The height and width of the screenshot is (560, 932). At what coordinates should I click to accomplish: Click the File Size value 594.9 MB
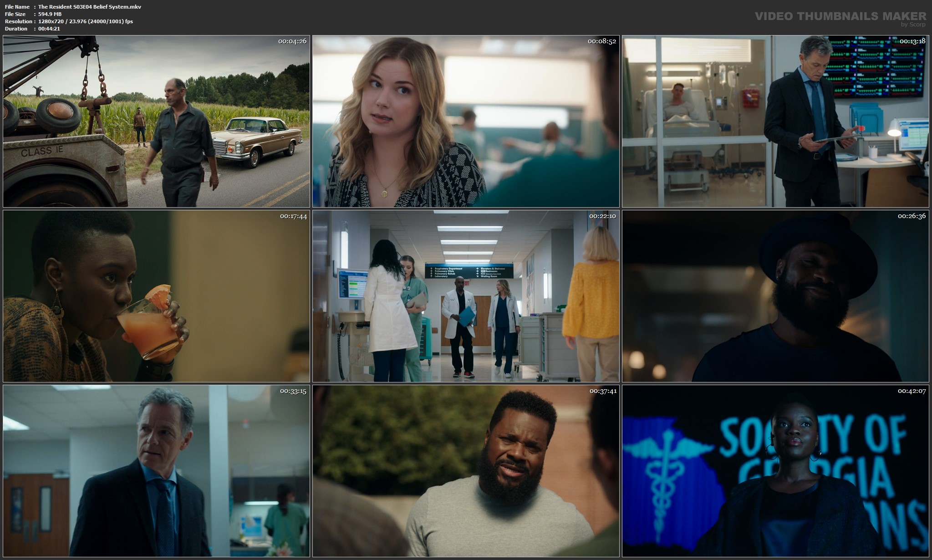pyautogui.click(x=50, y=14)
